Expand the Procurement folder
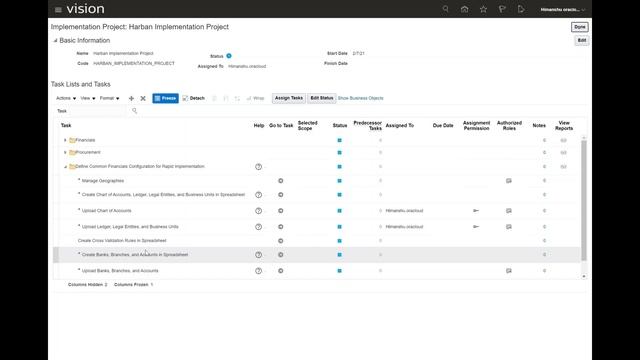 (65, 153)
